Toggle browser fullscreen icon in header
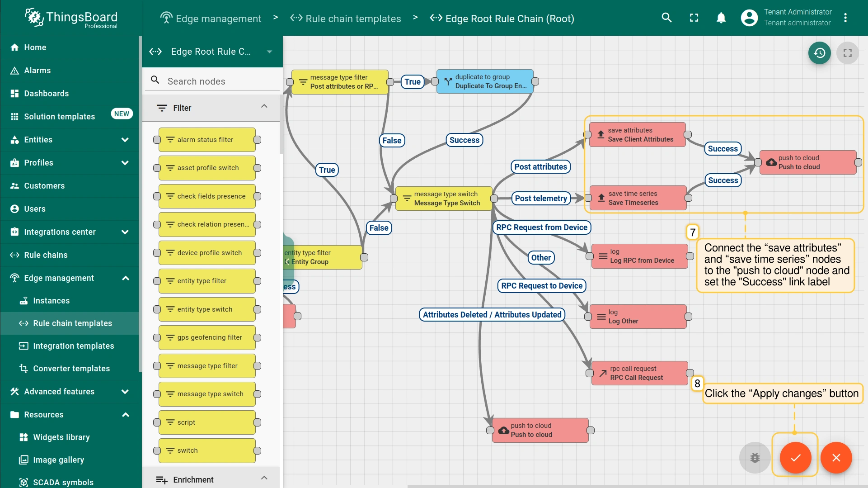Image resolution: width=868 pixels, height=488 pixels. pos(694,18)
